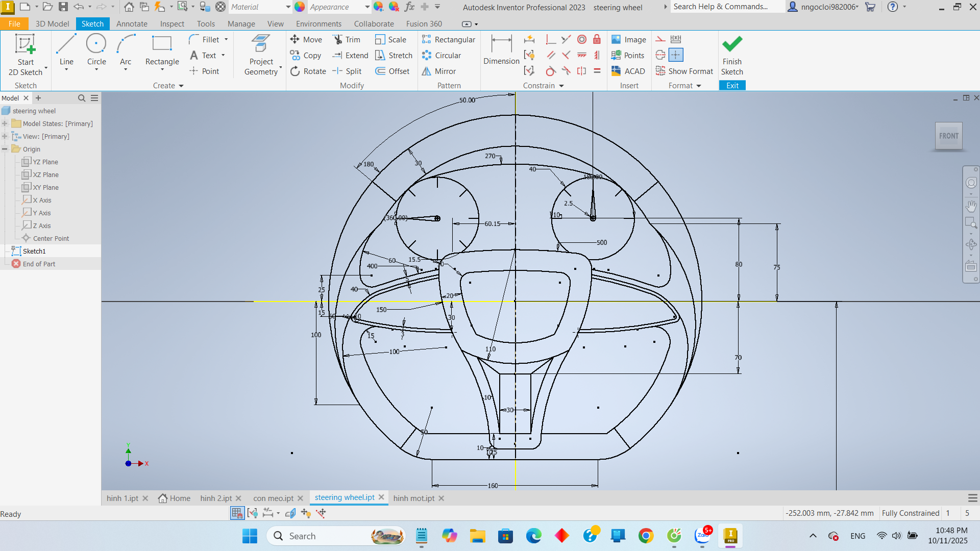
Task: Activate the Trim tool
Action: (x=347, y=40)
